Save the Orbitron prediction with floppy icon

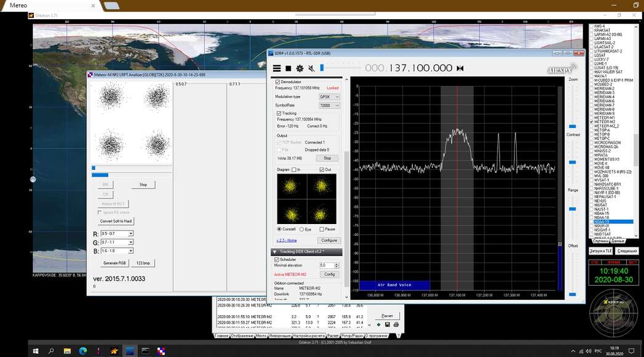pyautogui.click(x=388, y=324)
